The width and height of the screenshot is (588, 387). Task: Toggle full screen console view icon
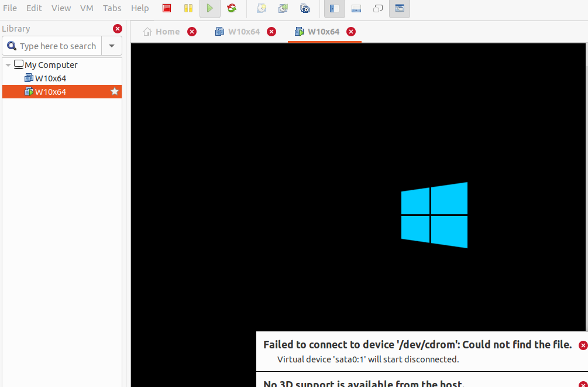pos(400,8)
